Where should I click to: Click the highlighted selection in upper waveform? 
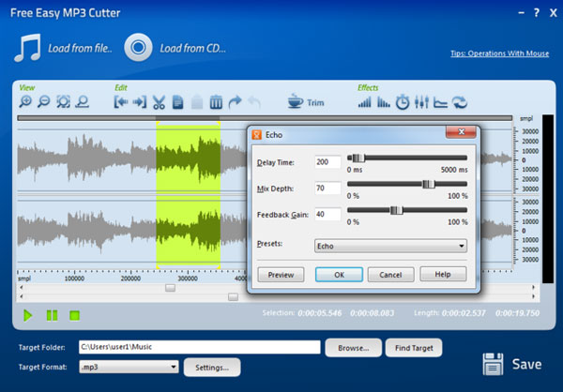(x=189, y=158)
